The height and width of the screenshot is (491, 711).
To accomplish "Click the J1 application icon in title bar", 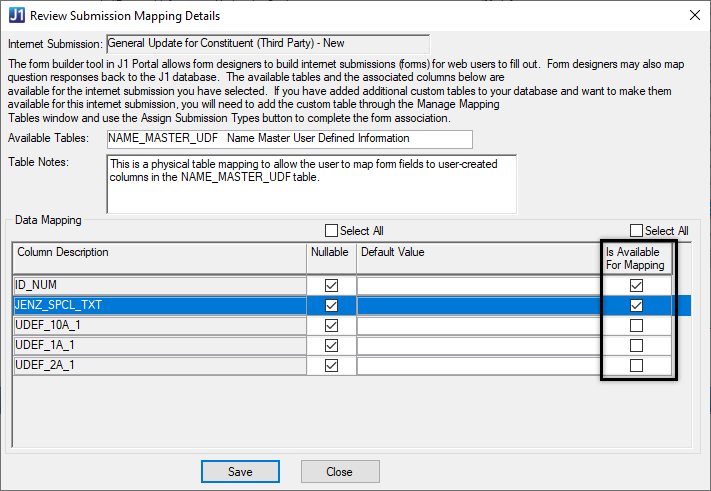I will coord(17,15).
